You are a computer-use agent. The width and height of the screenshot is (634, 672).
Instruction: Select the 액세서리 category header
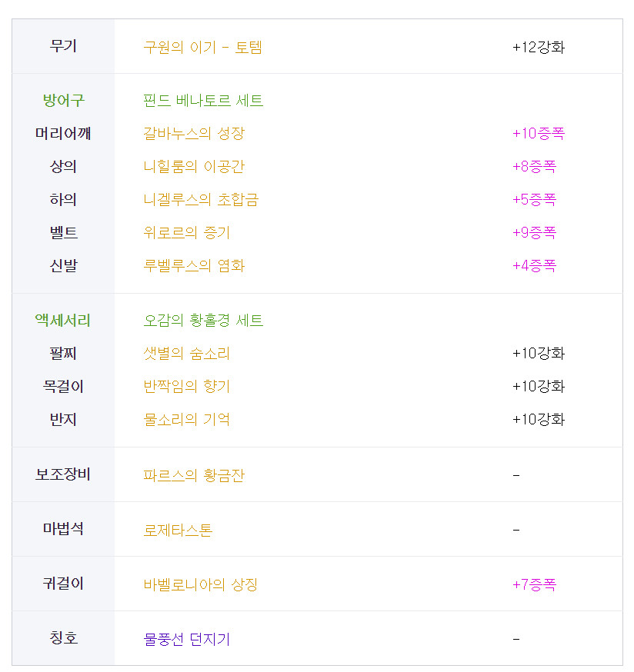pos(63,320)
